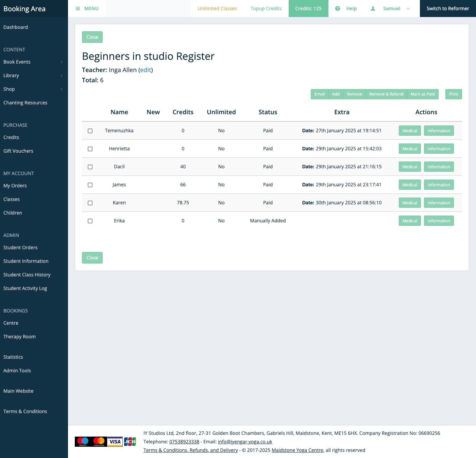The height and width of the screenshot is (458, 476).
Task: Click the Credits: 125 tab
Action: click(308, 9)
